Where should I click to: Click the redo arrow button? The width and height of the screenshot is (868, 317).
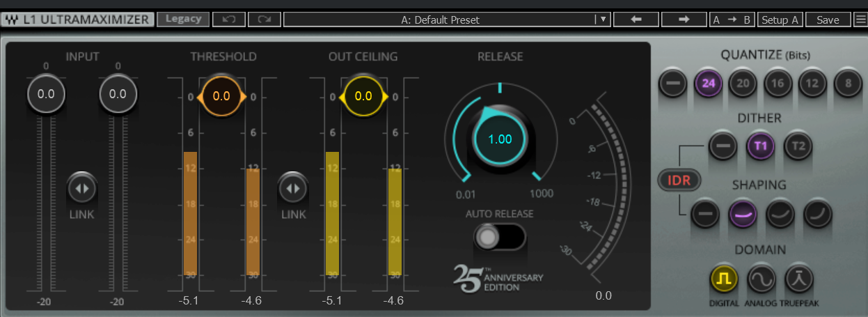(x=265, y=20)
